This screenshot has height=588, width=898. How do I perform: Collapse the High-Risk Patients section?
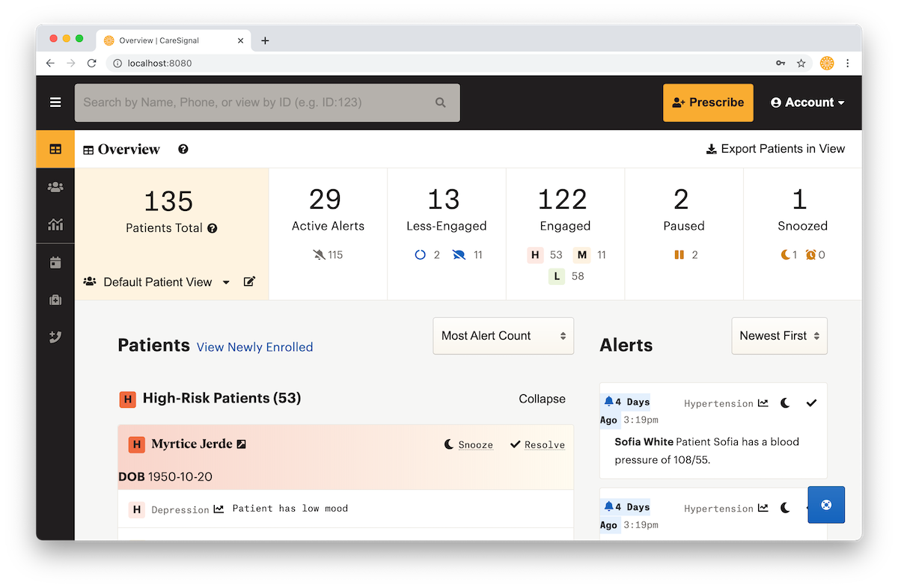point(542,399)
